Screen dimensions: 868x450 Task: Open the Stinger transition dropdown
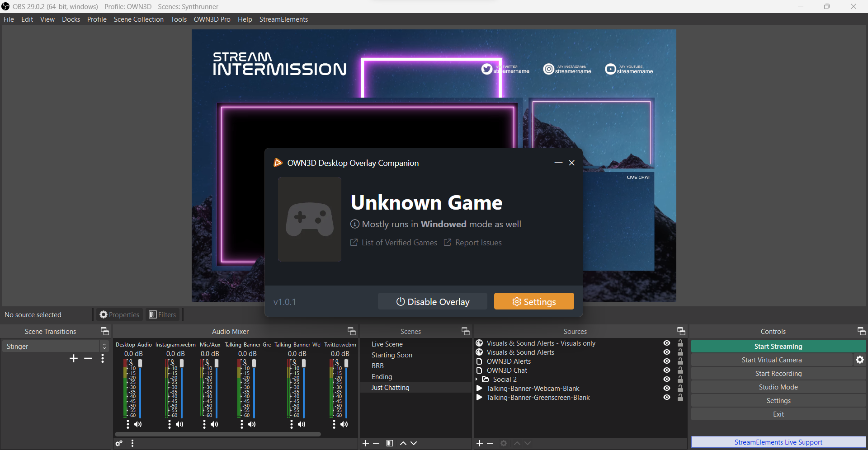pyautogui.click(x=56, y=346)
